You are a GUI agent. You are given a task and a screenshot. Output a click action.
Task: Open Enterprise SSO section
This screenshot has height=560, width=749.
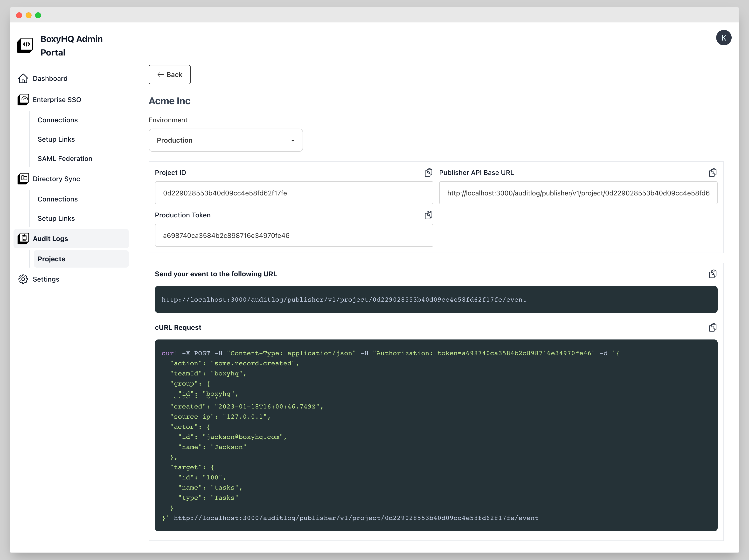coord(57,100)
